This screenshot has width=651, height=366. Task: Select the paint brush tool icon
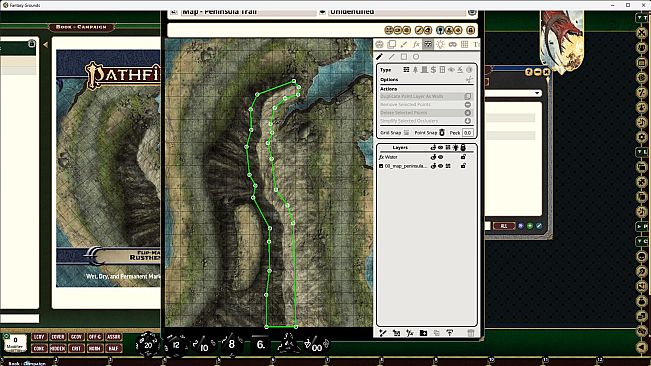(404, 44)
